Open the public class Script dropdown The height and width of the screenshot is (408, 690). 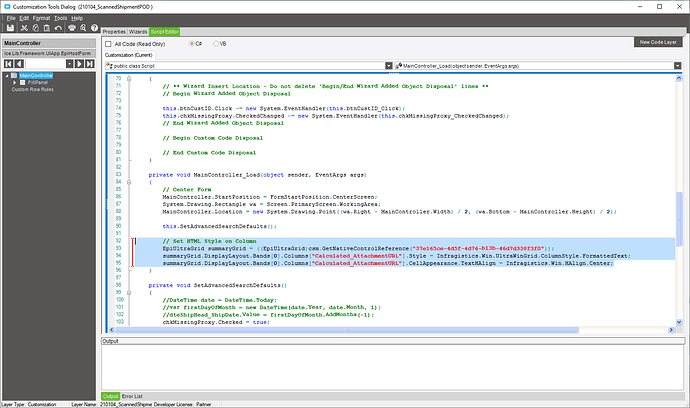pyautogui.click(x=389, y=66)
